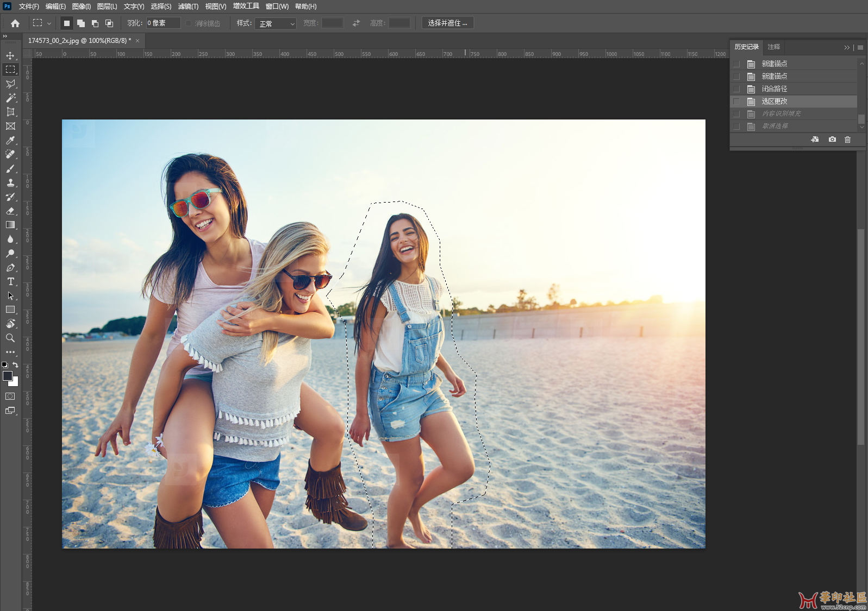Open the 样式 style dropdown

[276, 23]
